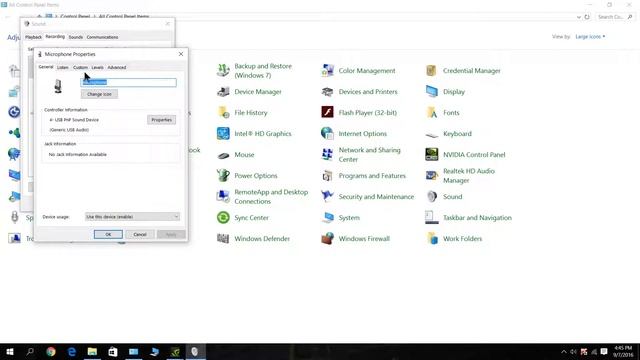The image size is (640, 360).
Task: Open the Power Options icon
Action: [223, 176]
